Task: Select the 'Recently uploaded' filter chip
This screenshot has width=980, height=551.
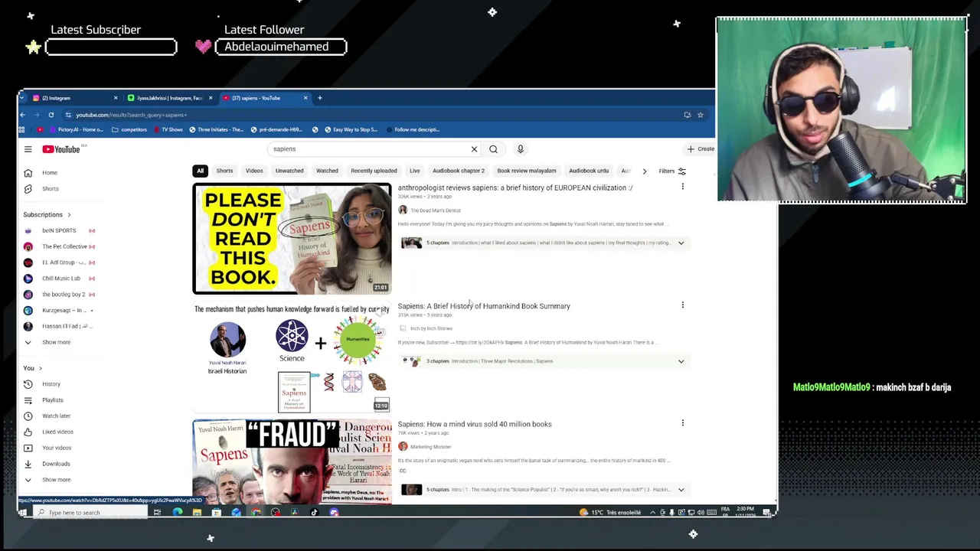Action: tap(374, 171)
